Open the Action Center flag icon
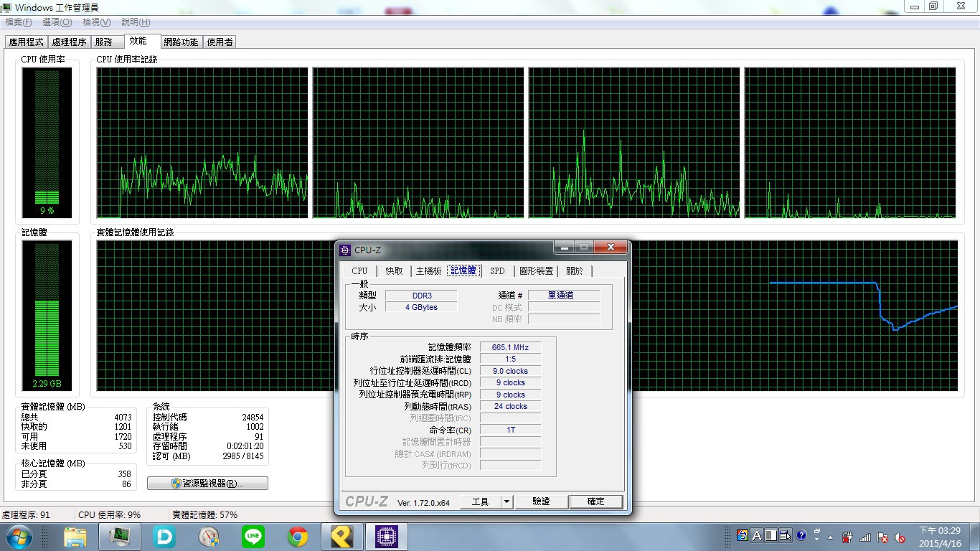The height and width of the screenshot is (551, 980). point(882,537)
